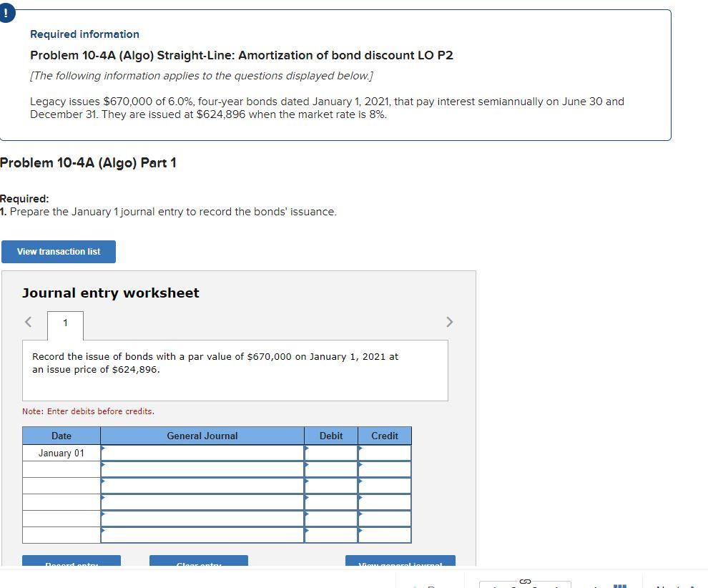Click the right chevron arrow in the journal worksheet
708x588 pixels.
pyautogui.click(x=450, y=322)
